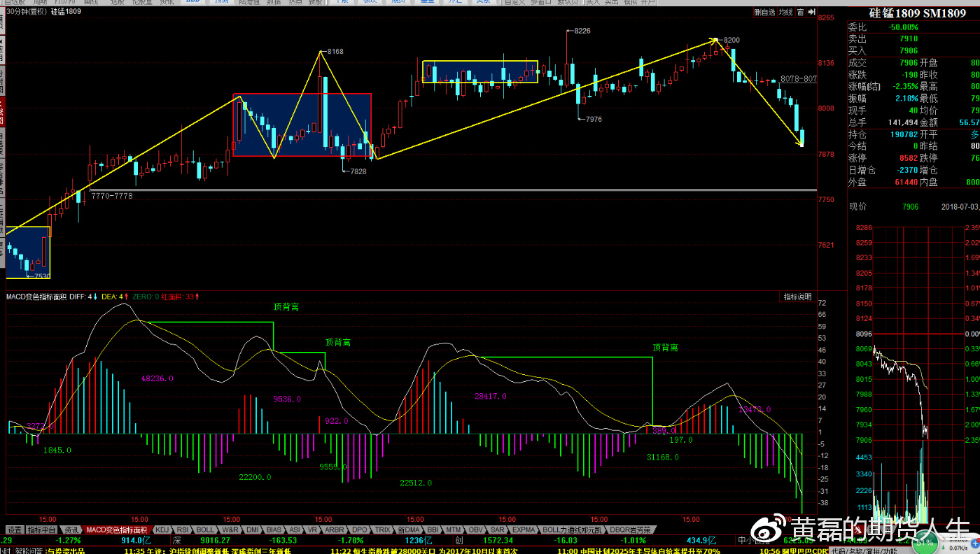Screen dimensions: 980x554
Task: Open the 指标说明 indicator description
Action: click(x=797, y=297)
